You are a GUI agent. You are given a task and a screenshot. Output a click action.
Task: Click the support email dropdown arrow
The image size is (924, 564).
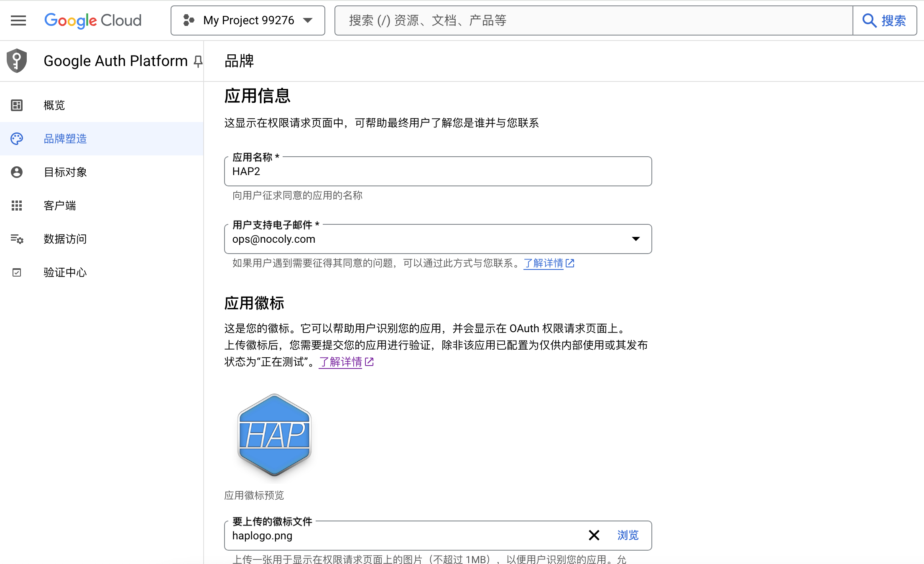pyautogui.click(x=636, y=239)
